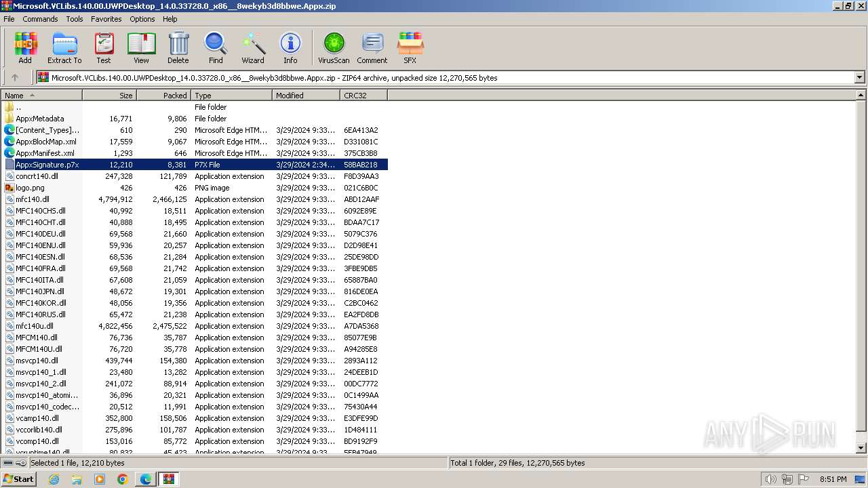Select mfc140u.dll file
This screenshot has width=868, height=488.
pyautogui.click(x=195, y=326)
